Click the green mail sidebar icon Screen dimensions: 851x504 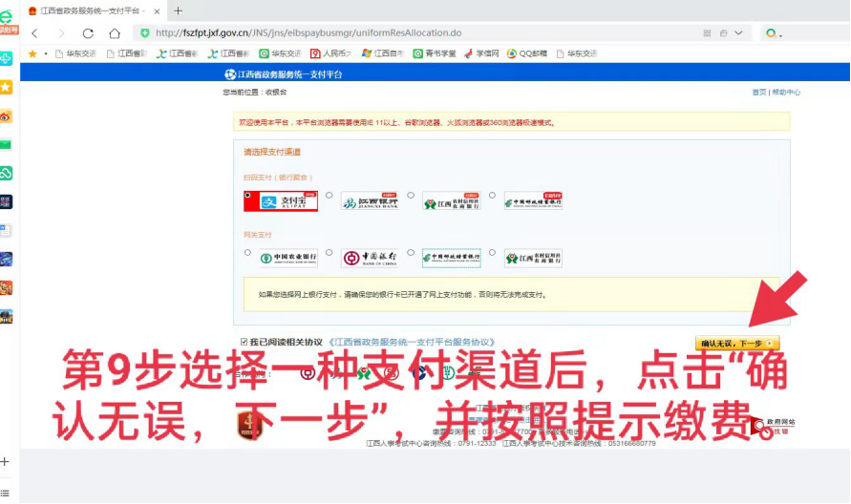[7, 144]
